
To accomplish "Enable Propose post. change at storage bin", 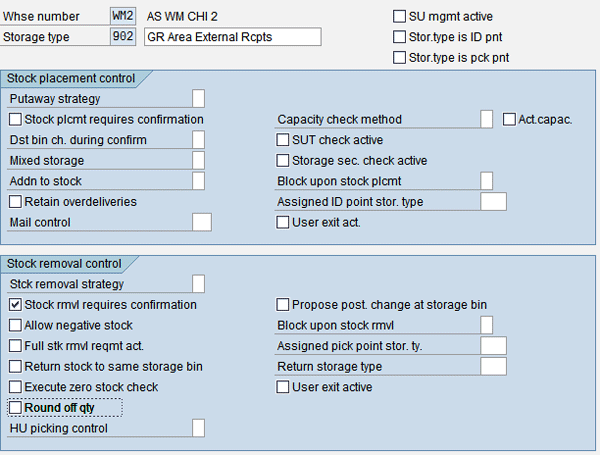I will [283, 305].
